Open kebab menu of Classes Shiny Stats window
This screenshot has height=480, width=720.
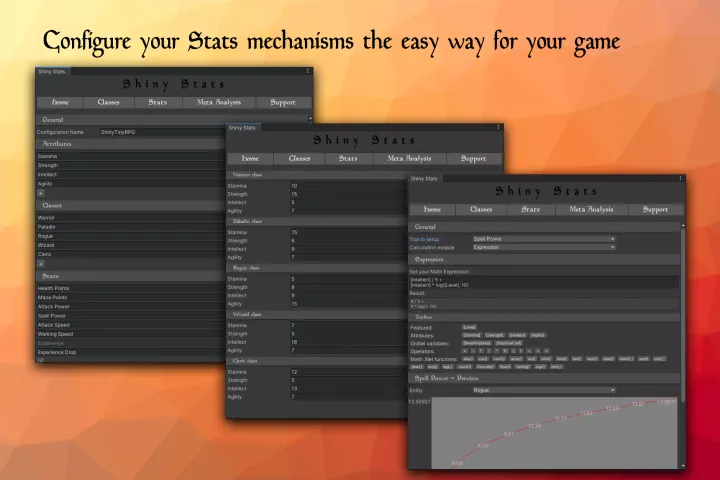(498, 127)
